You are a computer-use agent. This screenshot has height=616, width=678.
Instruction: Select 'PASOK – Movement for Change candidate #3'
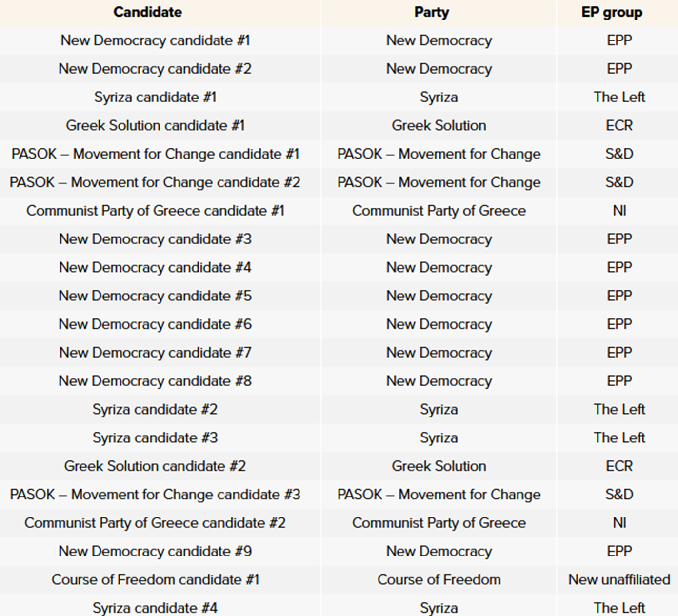tap(155, 495)
